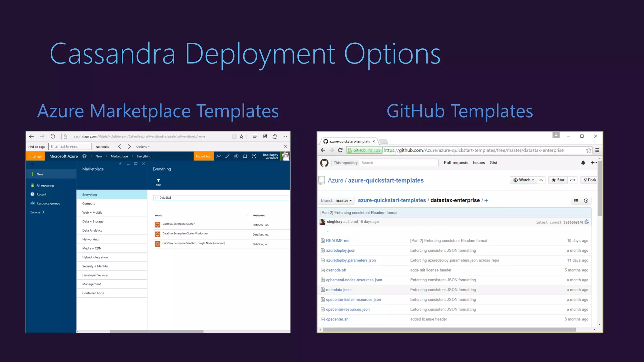Click New in the Azure sidebar
The width and height of the screenshot is (644, 362).
click(51, 174)
